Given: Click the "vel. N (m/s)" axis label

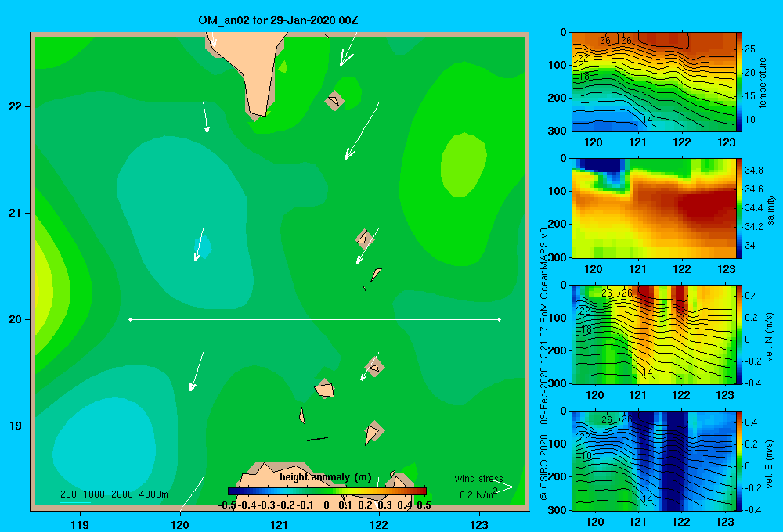Looking at the screenshot, I should point(769,337).
